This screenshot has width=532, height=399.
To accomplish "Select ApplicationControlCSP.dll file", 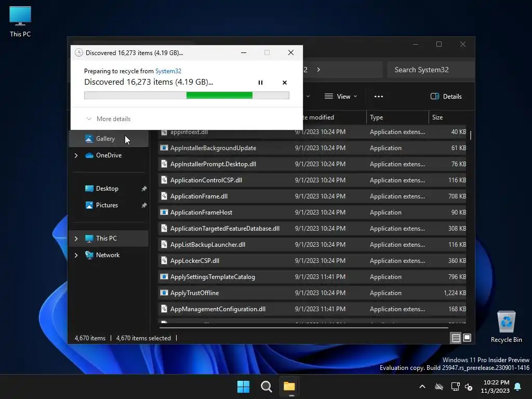I will (x=312, y=180).
